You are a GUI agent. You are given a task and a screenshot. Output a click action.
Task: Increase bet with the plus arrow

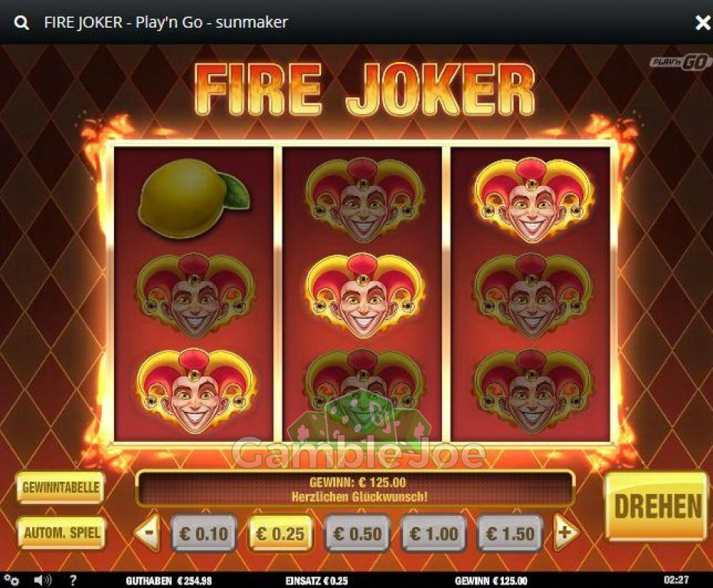point(566,533)
